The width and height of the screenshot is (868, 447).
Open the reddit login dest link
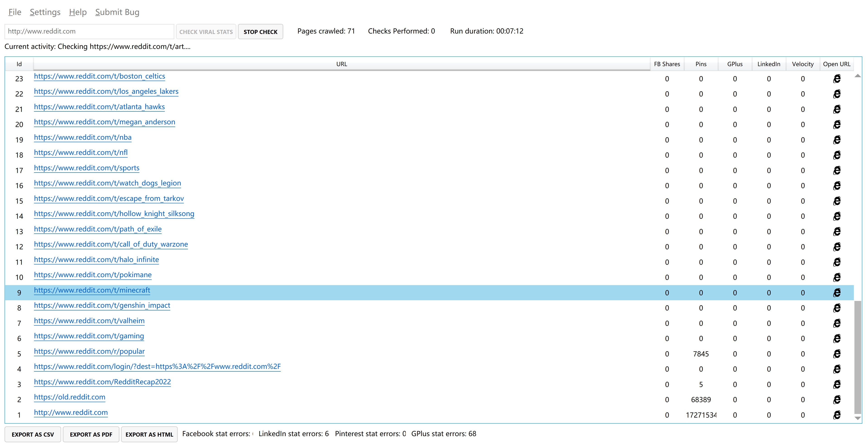(157, 366)
